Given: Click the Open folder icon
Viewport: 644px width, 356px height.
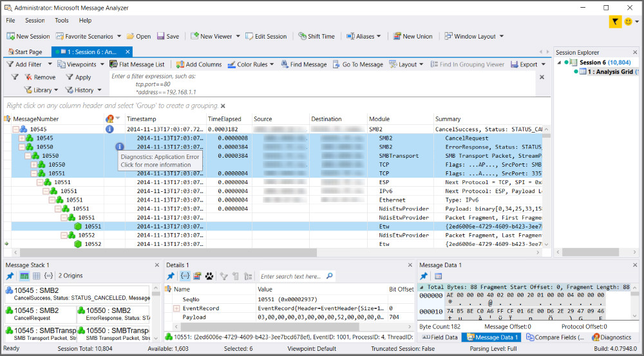Looking at the screenshot, I should pyautogui.click(x=130, y=36).
